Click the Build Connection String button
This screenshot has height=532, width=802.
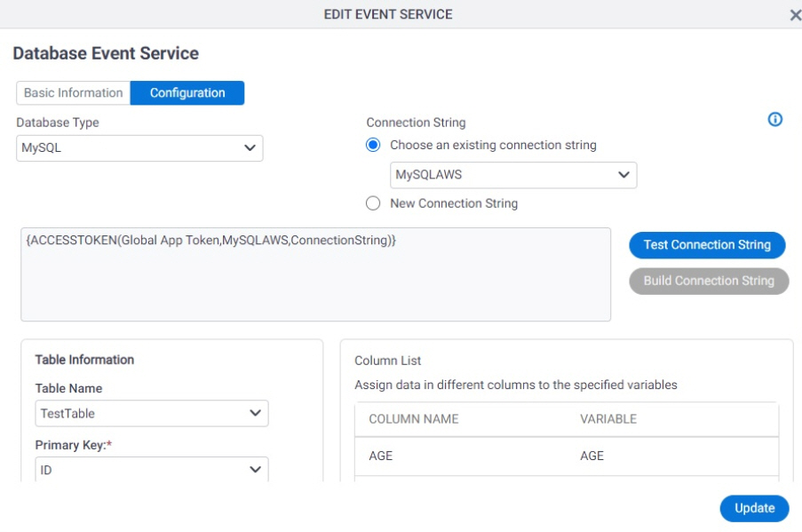pyautogui.click(x=709, y=281)
